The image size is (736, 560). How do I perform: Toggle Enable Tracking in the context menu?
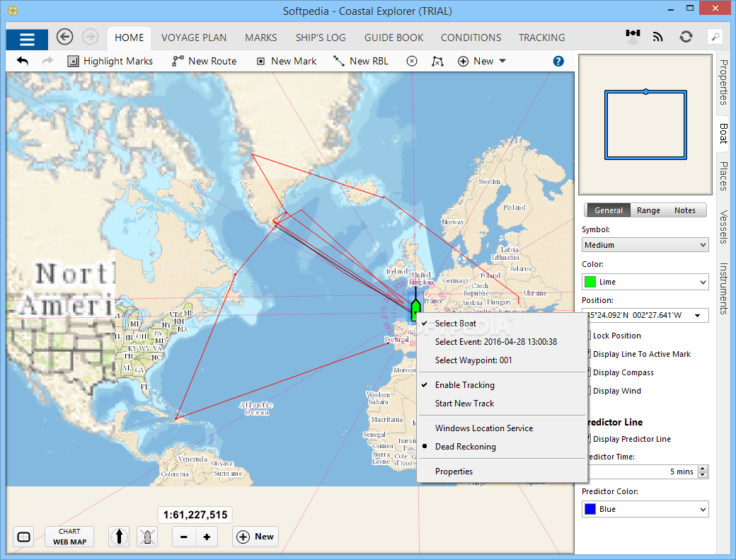tap(502, 385)
